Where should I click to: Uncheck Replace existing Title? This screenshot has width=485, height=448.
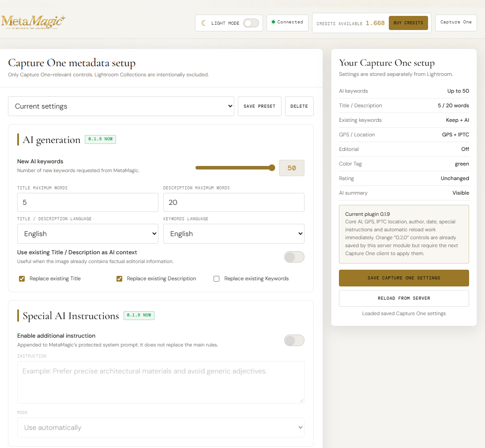[x=22, y=279]
